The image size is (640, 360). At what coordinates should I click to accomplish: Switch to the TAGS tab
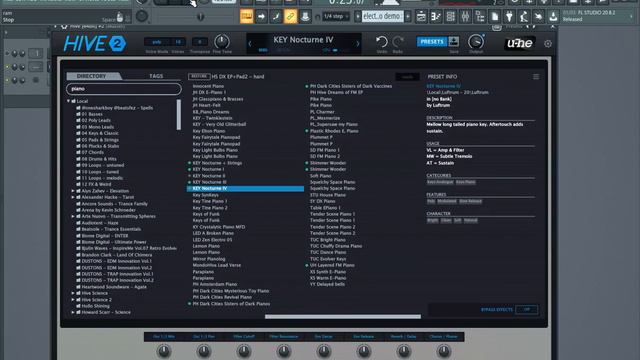point(156,76)
